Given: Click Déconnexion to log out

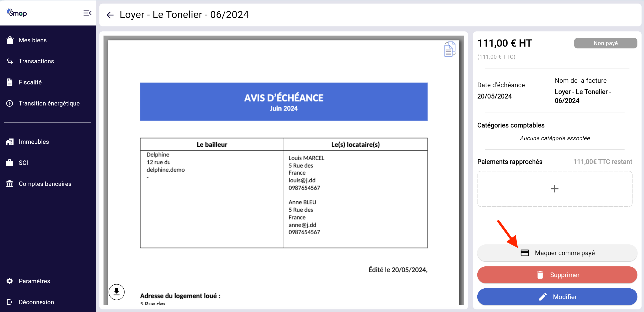Looking at the screenshot, I should click(36, 302).
